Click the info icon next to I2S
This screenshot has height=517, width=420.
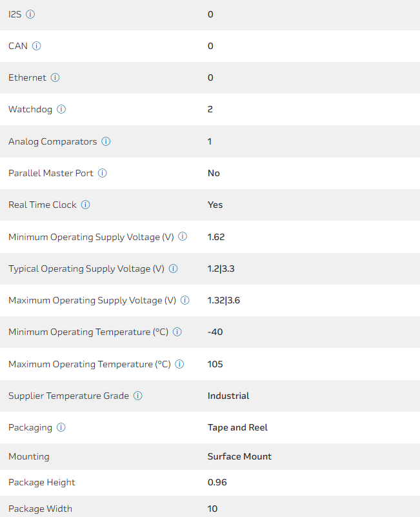click(30, 14)
